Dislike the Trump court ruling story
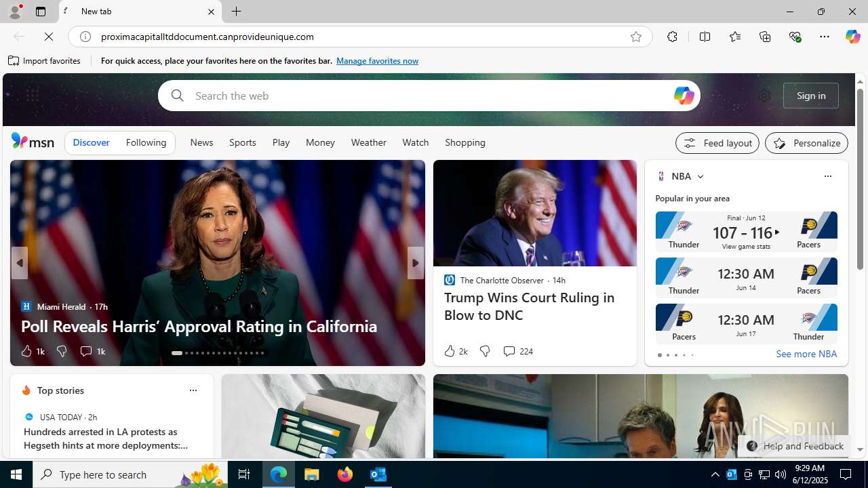868x488 pixels. coord(485,351)
